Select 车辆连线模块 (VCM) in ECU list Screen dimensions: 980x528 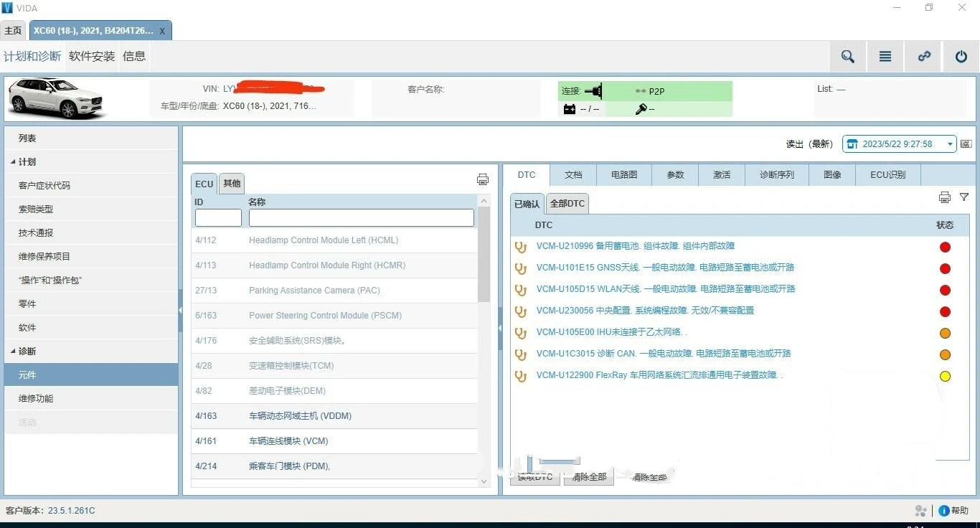[x=334, y=441]
